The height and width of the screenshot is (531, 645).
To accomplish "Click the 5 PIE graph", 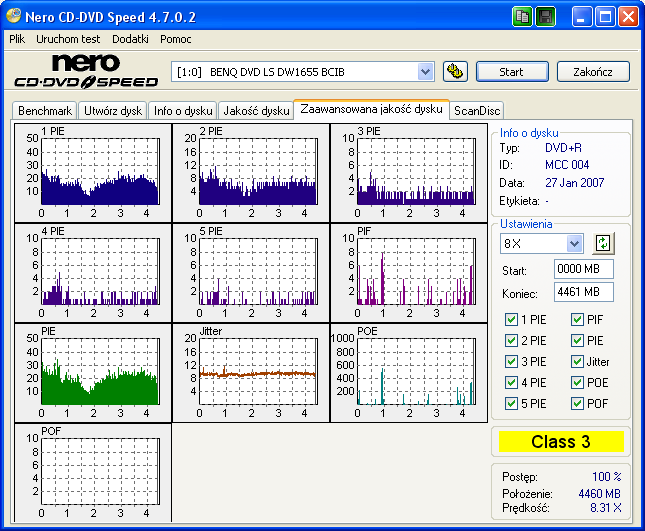I will tap(258, 271).
